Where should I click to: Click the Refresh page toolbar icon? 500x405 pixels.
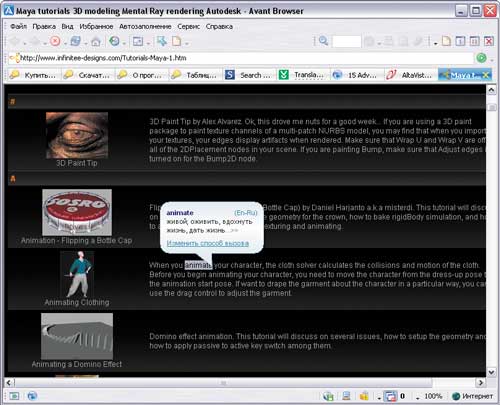click(76, 41)
